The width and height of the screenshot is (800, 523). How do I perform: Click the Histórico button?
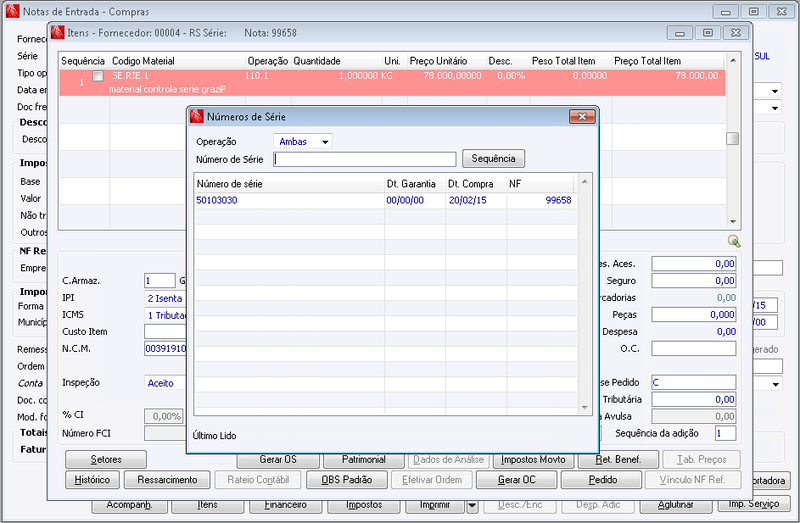pos(92,480)
